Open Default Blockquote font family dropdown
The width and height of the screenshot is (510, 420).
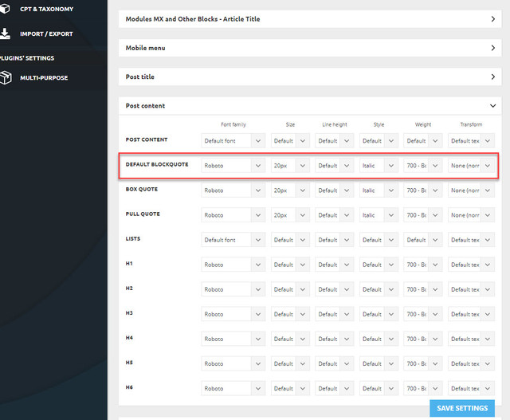pos(233,166)
